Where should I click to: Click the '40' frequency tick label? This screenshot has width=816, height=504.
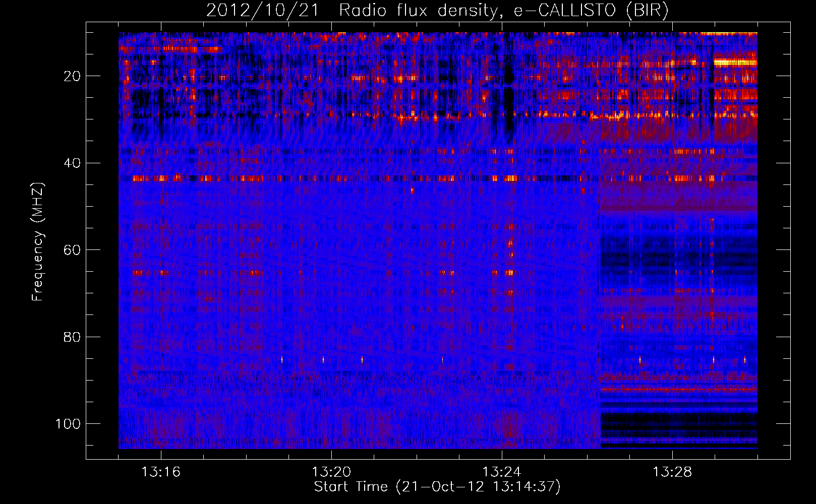pos(72,163)
